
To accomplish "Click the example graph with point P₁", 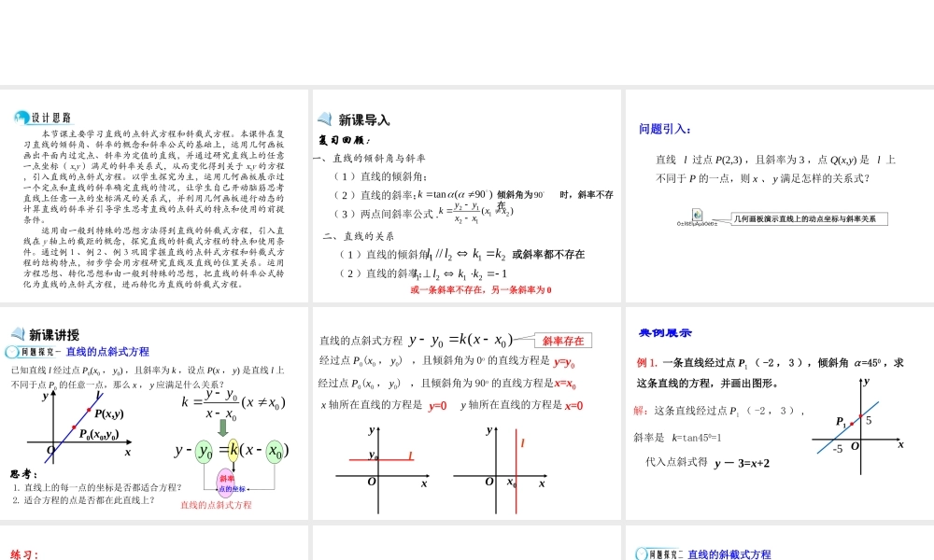I will point(858,427).
